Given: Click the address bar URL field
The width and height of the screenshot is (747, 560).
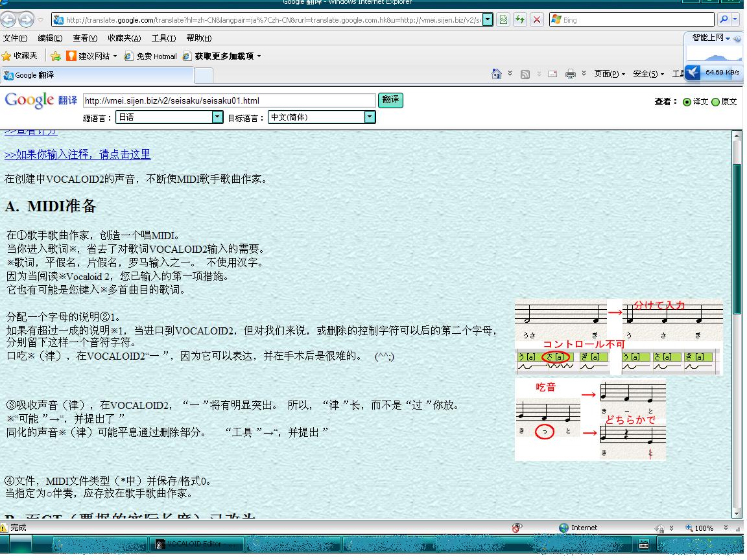Looking at the screenshot, I should (268, 20).
